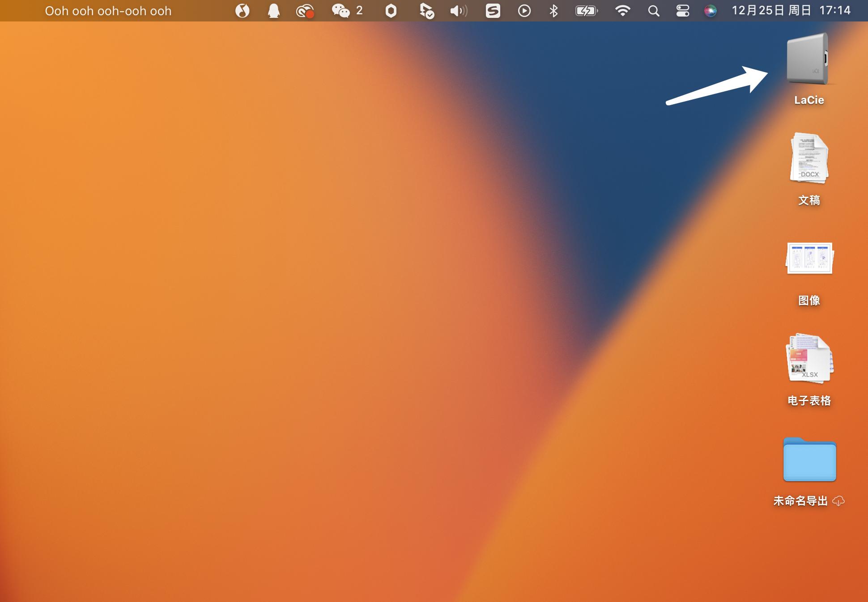This screenshot has height=602, width=868.
Task: Open Control Center toggles icon
Action: point(682,11)
